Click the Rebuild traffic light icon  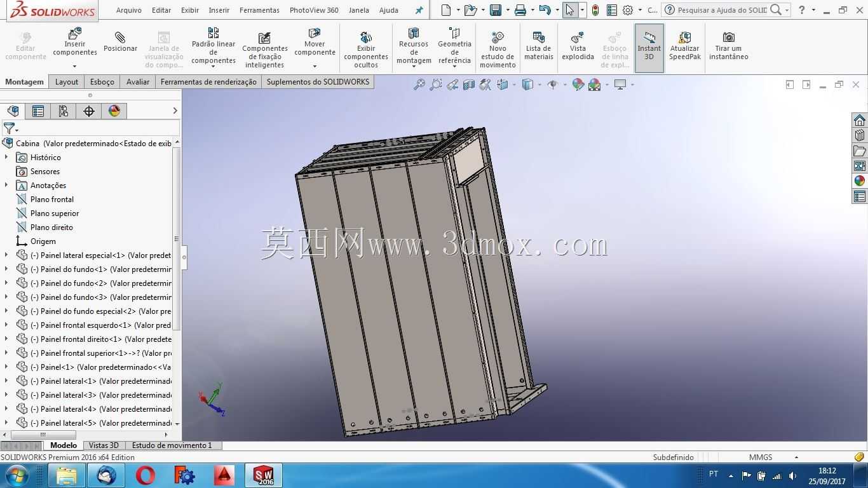tap(595, 10)
